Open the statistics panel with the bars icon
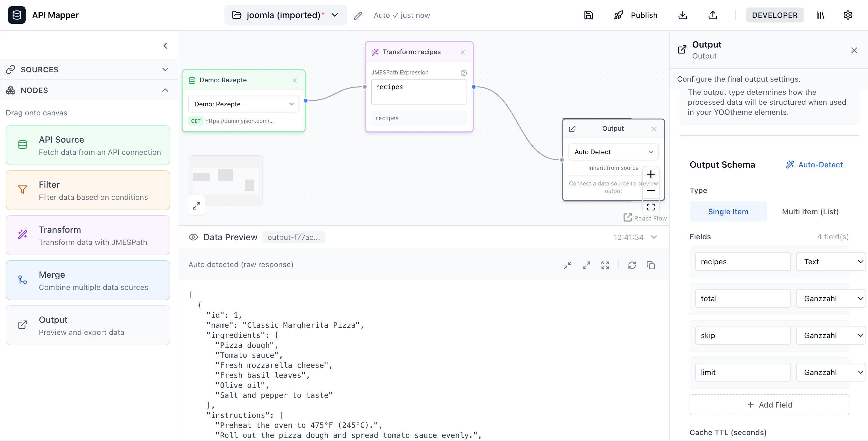The image size is (868, 441). click(x=820, y=15)
